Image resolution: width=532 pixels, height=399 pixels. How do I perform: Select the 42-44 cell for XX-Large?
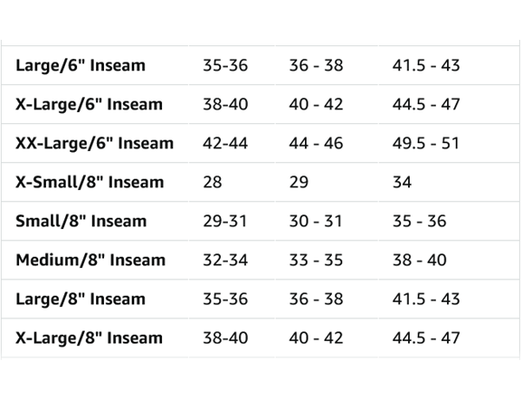225,143
